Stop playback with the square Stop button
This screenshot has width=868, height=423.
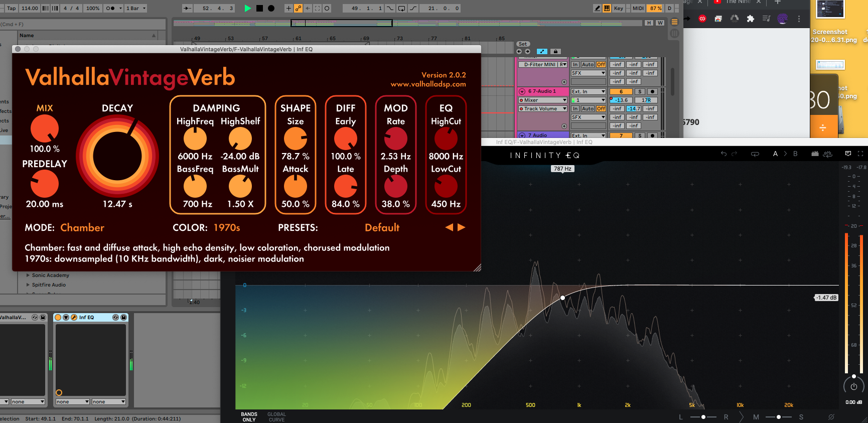(259, 8)
